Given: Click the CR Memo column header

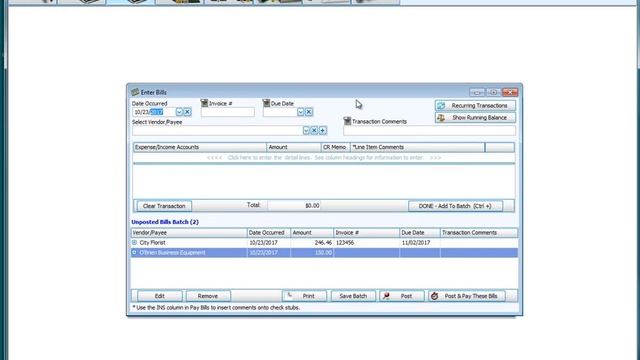Looking at the screenshot, I should coord(336,147).
